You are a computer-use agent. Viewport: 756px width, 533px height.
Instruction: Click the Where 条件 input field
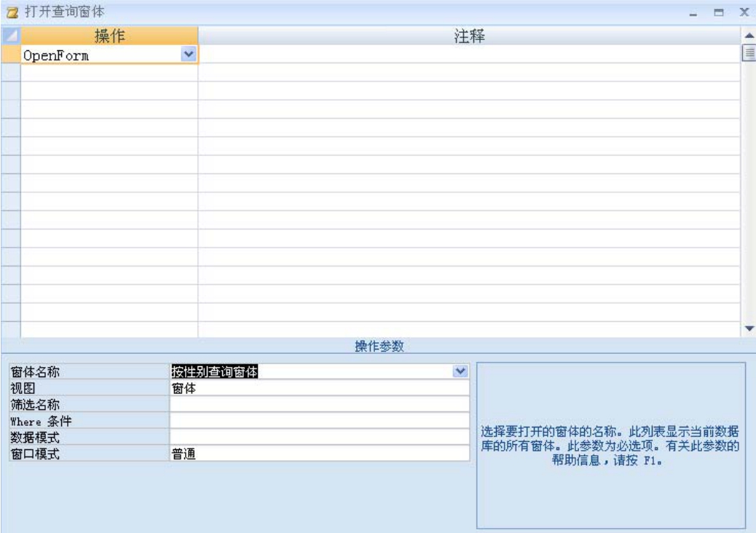(x=319, y=421)
